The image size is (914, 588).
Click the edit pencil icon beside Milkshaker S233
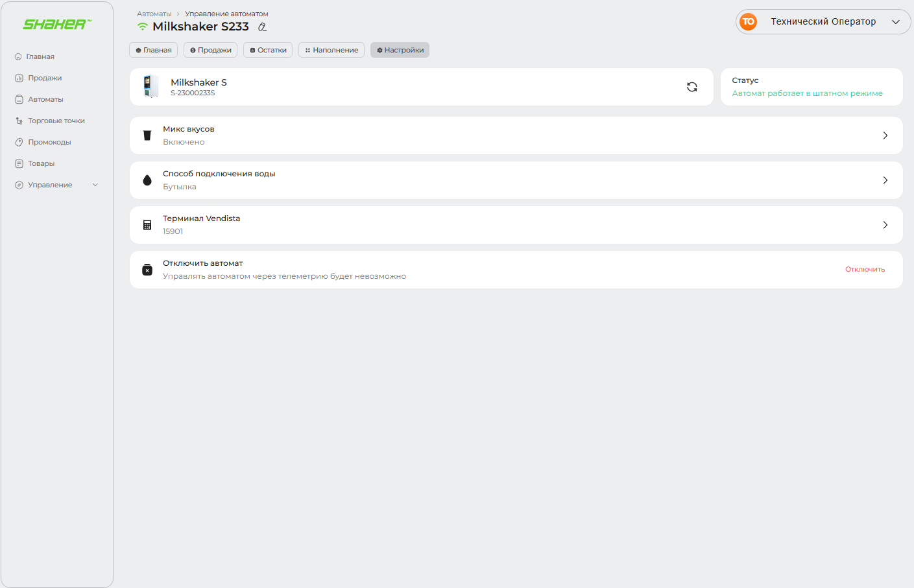262,27
